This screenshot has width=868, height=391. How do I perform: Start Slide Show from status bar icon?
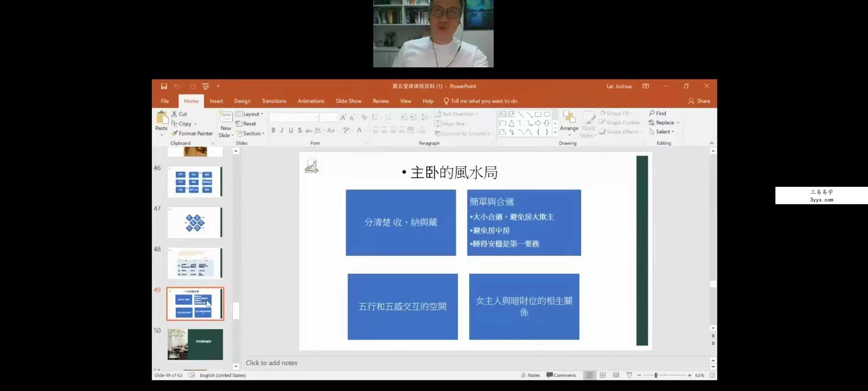pyautogui.click(x=629, y=375)
